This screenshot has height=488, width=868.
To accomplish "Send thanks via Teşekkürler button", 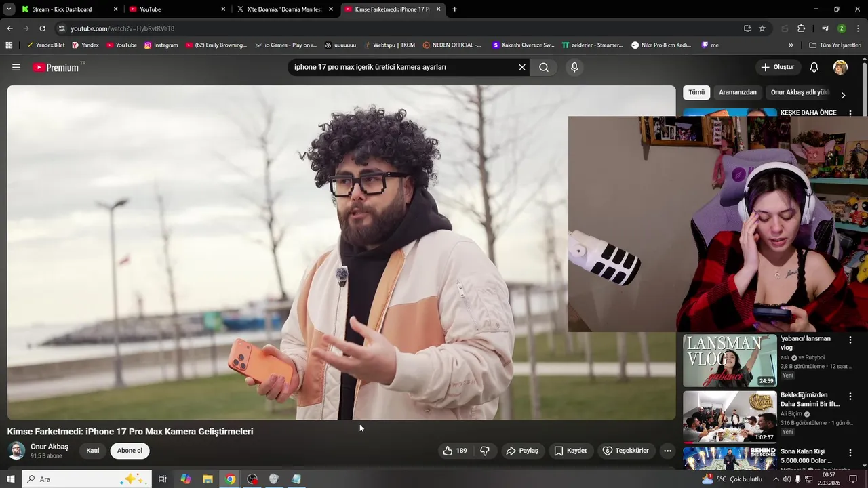I will (x=626, y=451).
